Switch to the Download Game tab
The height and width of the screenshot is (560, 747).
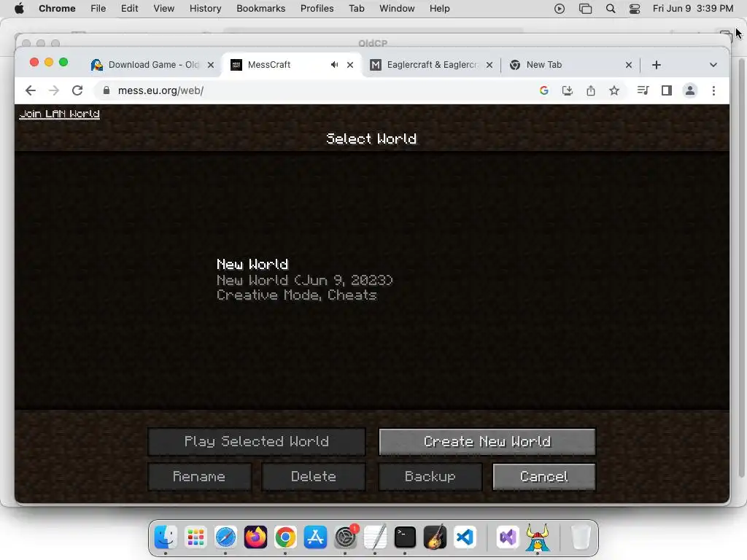tap(152, 65)
